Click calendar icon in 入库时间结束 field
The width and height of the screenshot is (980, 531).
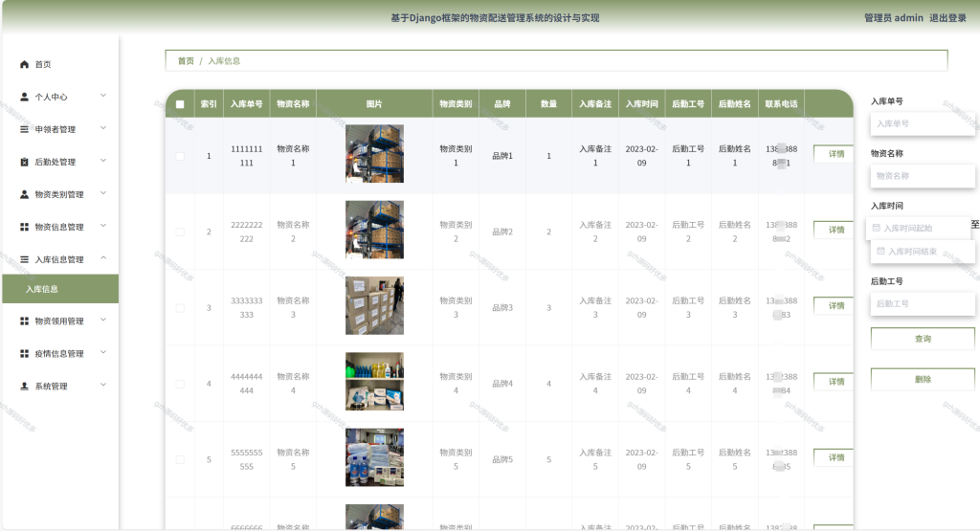(880, 251)
